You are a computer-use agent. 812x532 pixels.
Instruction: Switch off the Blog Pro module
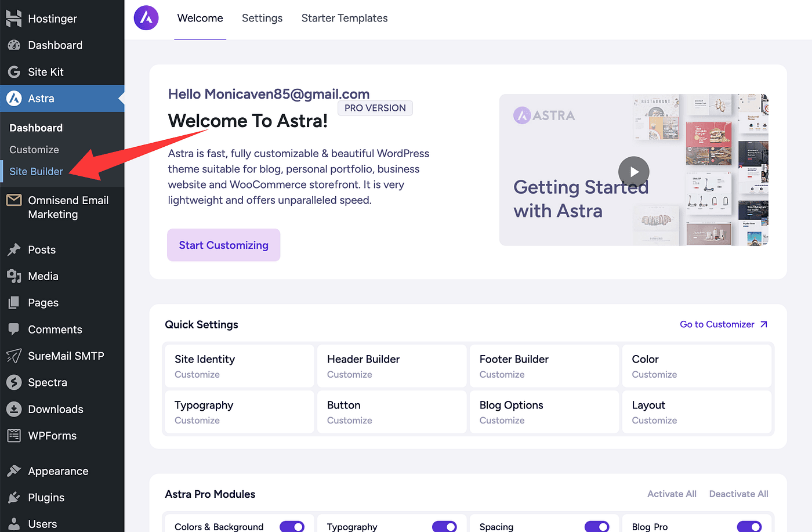[749, 526]
